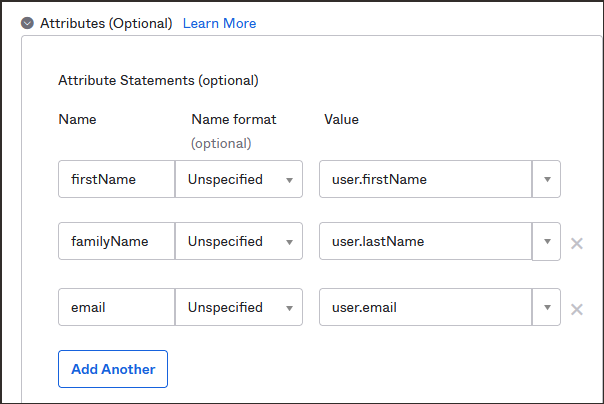604x404 pixels.
Task: Focus the firstName name field
Action: point(116,180)
